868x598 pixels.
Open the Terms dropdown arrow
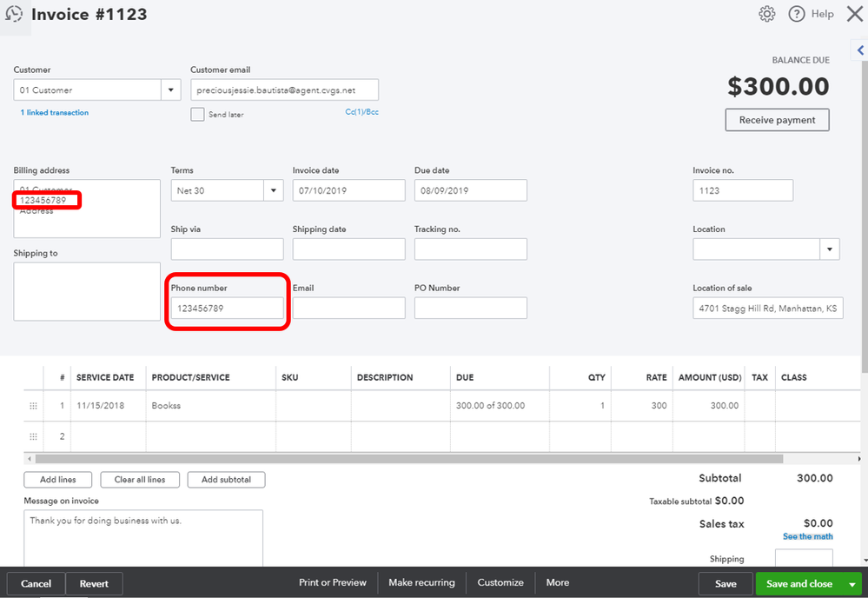(274, 190)
